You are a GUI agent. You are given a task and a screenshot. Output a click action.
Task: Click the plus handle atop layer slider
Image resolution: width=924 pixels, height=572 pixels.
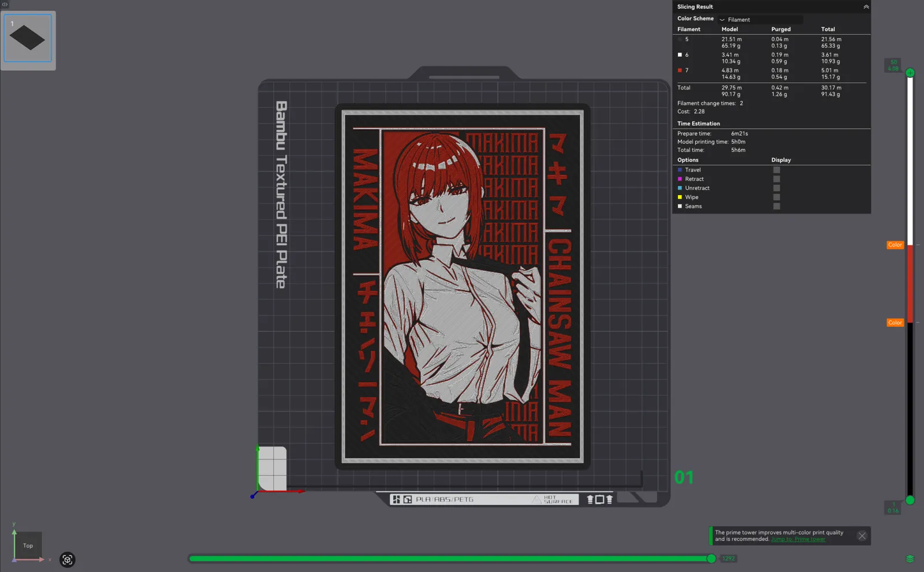(910, 73)
